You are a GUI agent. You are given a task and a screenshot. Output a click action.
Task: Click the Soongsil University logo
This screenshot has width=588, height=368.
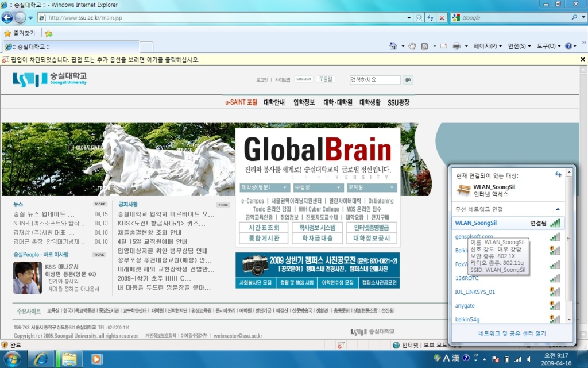[49, 79]
